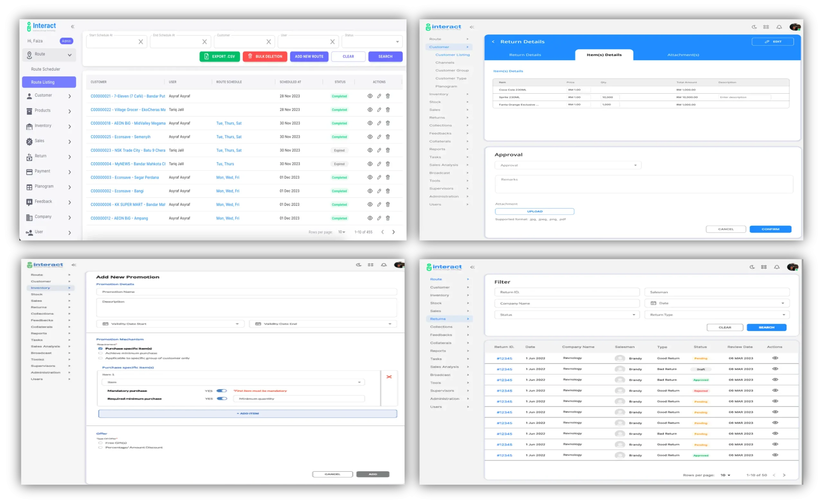Select the Products icon in the sidebar
Viewport: 823px width, 504px height.
pos(29,111)
